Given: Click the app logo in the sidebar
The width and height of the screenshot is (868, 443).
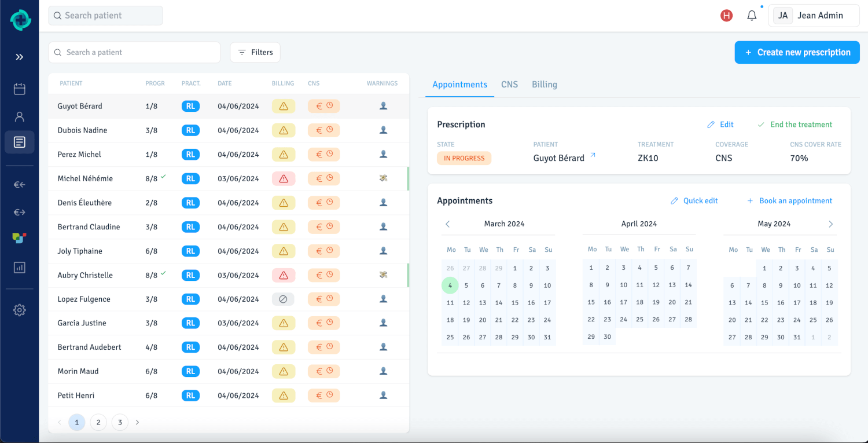Looking at the screenshot, I should pos(20,19).
